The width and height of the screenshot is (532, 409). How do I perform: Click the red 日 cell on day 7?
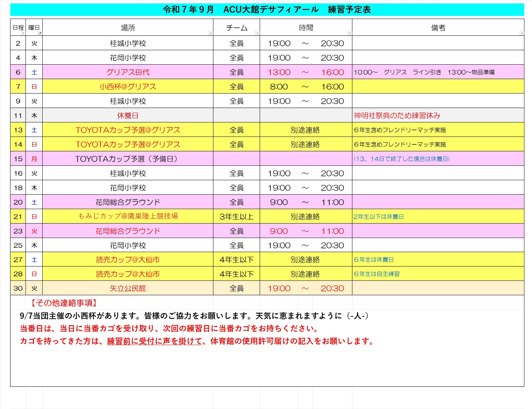(34, 86)
